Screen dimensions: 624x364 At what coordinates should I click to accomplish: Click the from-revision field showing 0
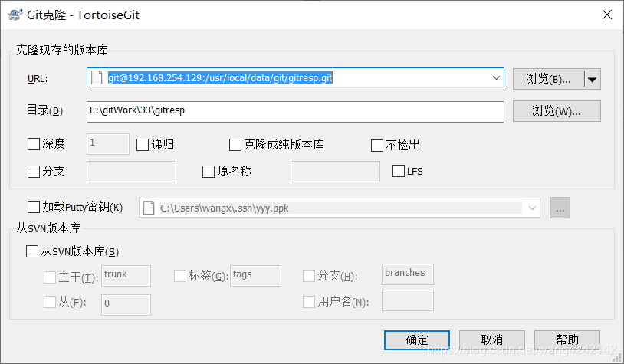click(x=126, y=305)
